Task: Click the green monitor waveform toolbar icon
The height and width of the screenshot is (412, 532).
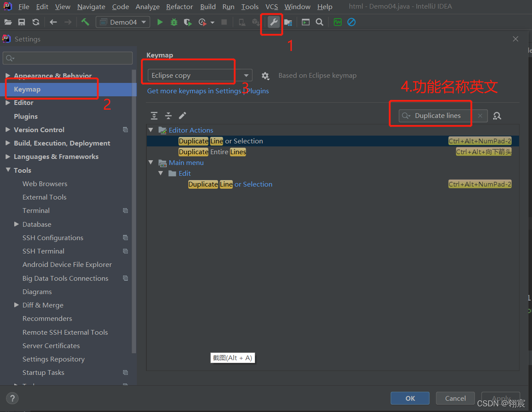Action: click(338, 22)
